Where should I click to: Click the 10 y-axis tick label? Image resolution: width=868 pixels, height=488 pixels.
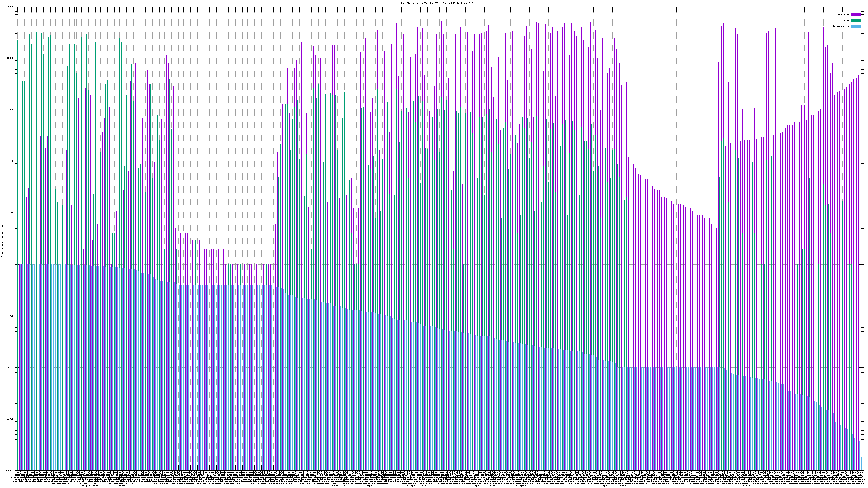pyautogui.click(x=12, y=213)
